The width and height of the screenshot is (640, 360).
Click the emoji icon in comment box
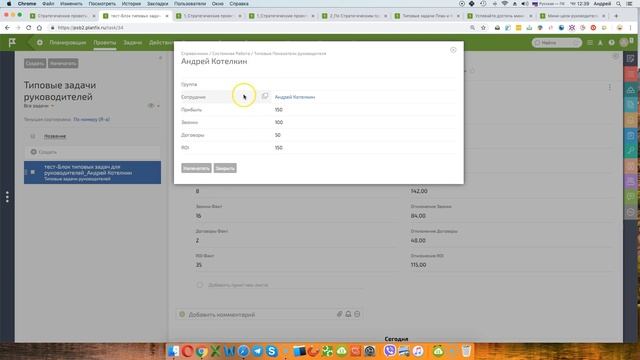tap(357, 314)
